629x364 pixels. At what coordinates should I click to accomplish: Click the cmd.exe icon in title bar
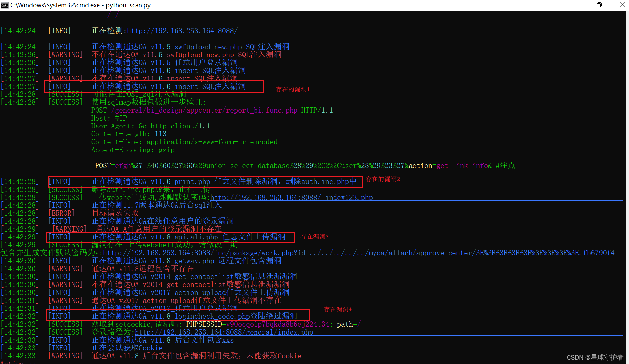click(4, 5)
